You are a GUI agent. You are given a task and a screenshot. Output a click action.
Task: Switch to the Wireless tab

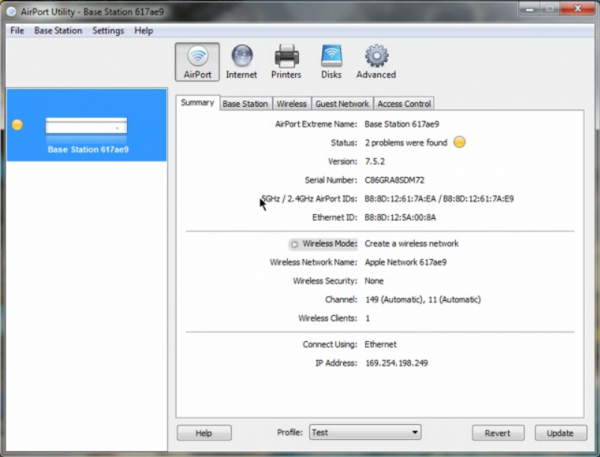coord(292,104)
